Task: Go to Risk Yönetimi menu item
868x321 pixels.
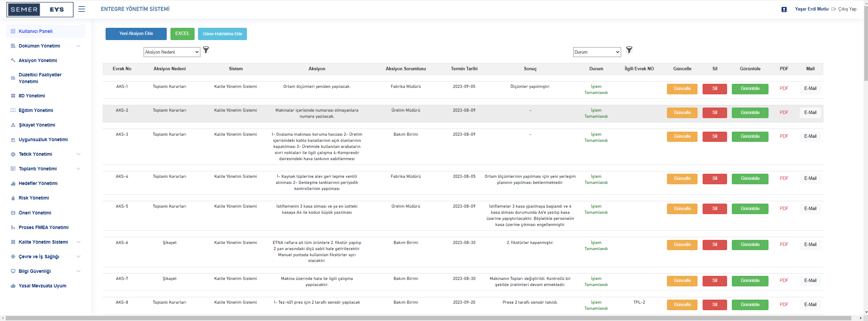Action: [x=34, y=198]
